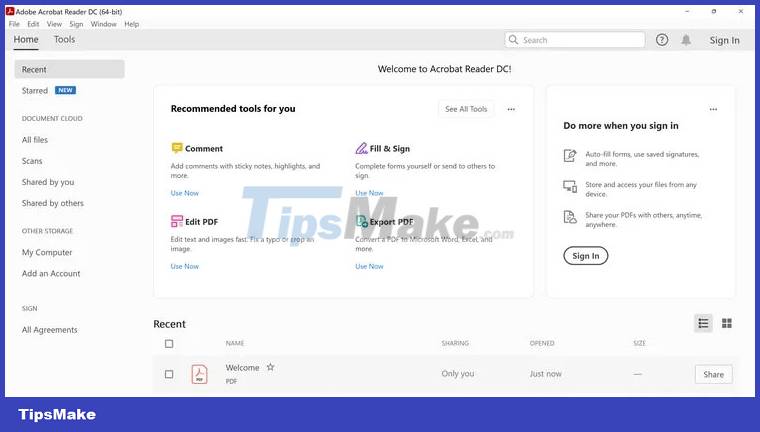Tick the select-all checkbox in Recent header
The width and height of the screenshot is (760, 432).
pyautogui.click(x=169, y=343)
